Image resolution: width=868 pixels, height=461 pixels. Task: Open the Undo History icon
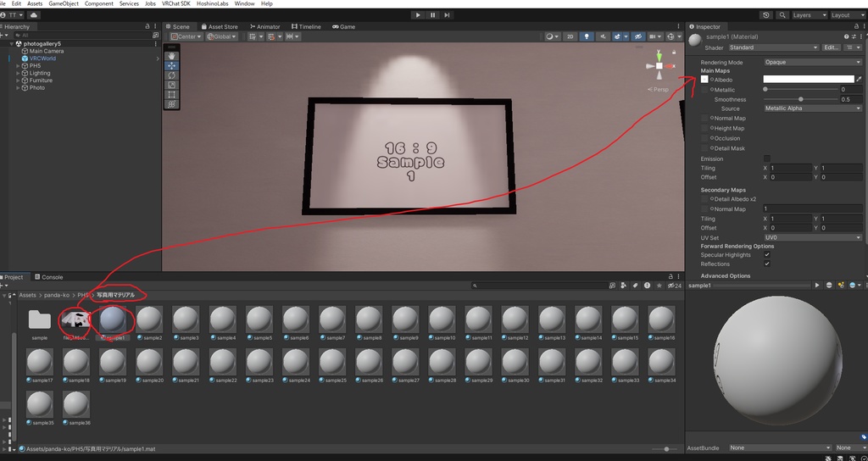pyautogui.click(x=766, y=15)
